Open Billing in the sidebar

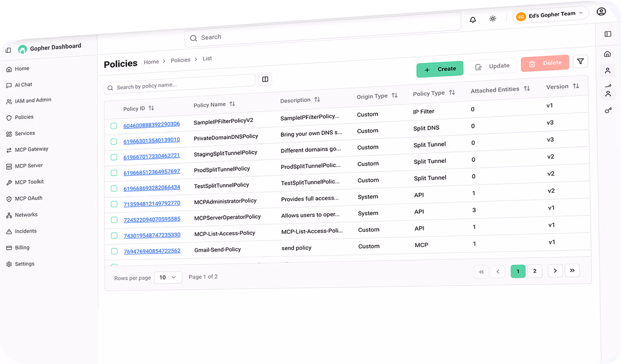click(18, 248)
